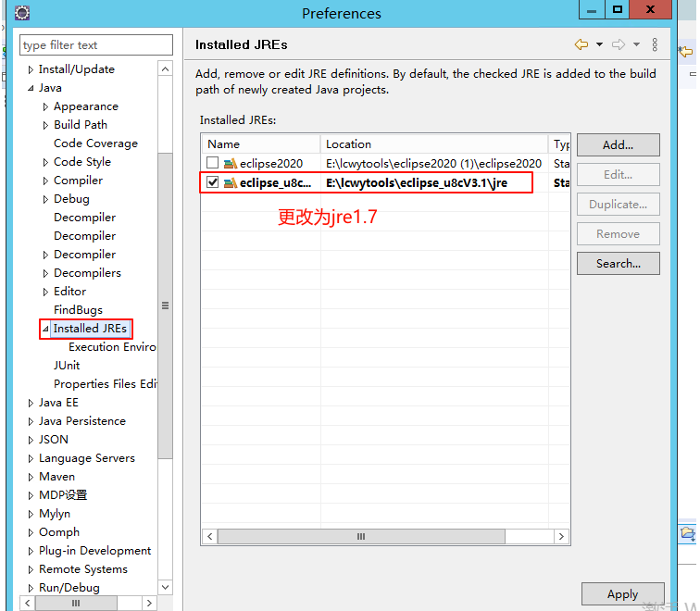Click tree horizontal scrollbar thumb
The image size is (700, 611).
[76, 603]
